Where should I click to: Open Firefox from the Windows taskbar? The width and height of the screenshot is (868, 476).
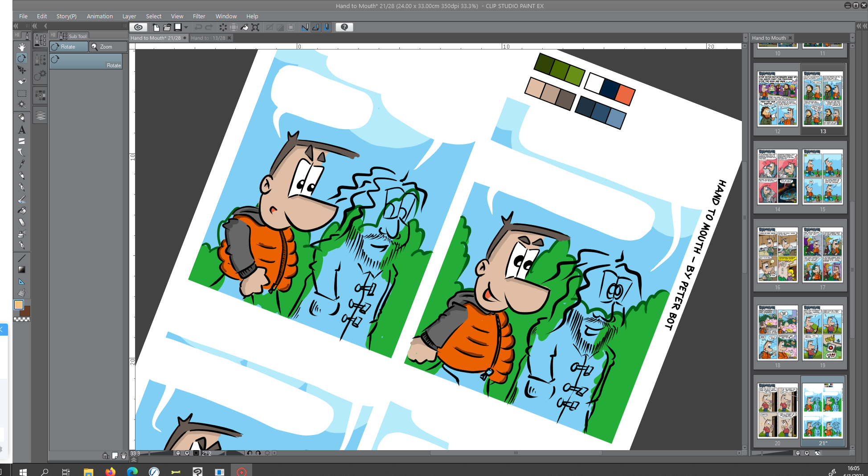click(x=110, y=472)
